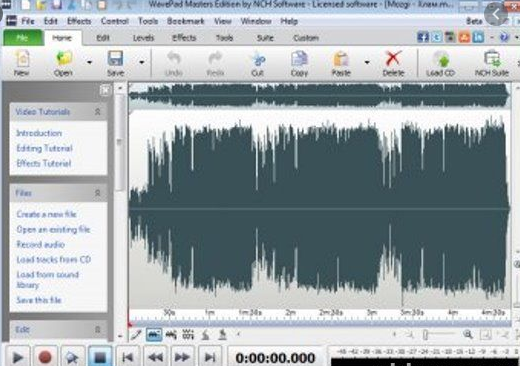This screenshot has height=366, width=520.
Task: Click the red Record button
Action: 45,357
